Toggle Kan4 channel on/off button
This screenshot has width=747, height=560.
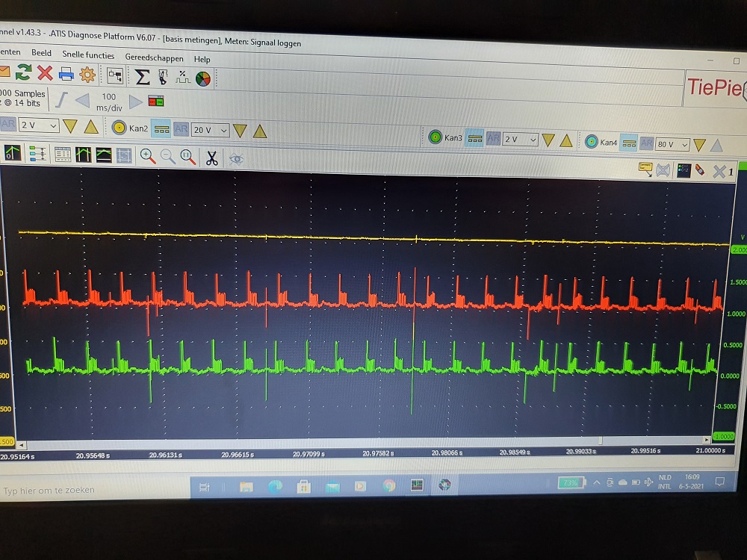(591, 141)
